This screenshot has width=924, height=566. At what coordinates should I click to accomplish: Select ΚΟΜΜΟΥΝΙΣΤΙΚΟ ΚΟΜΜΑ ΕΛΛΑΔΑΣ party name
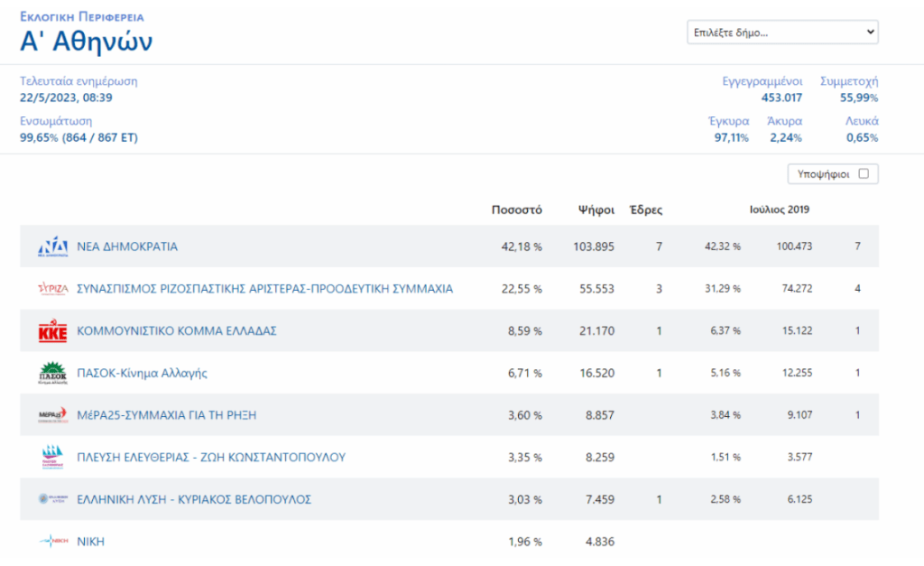[x=177, y=331]
